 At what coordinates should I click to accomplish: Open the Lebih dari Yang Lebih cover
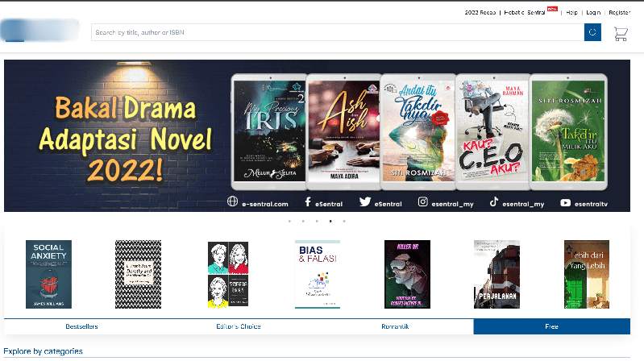(x=587, y=274)
